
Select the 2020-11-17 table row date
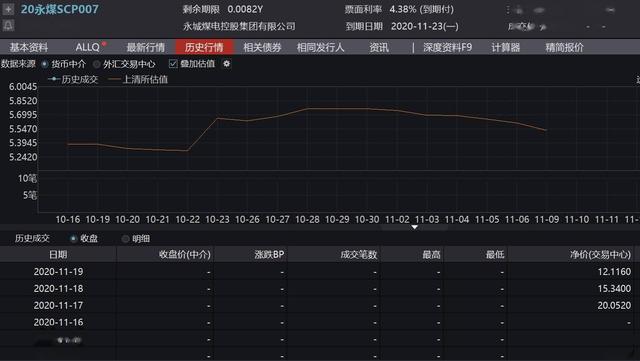pyautogui.click(x=58, y=305)
